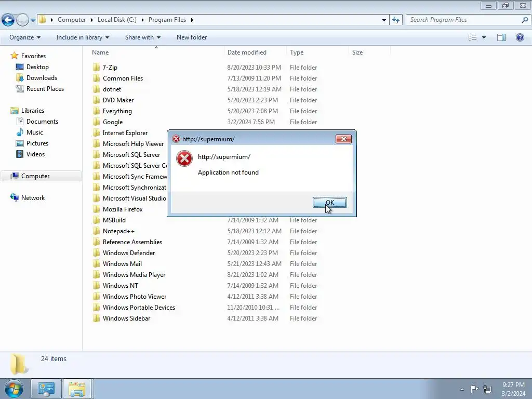Expand the arrow after Local Disk (C:) breadcrumb
Viewport: 532px width, 399px height.
point(142,20)
